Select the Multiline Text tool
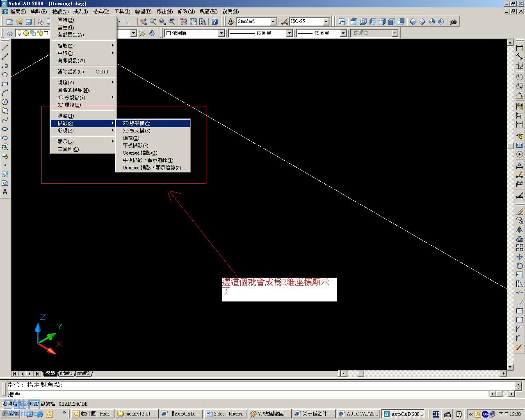 pos(5,192)
